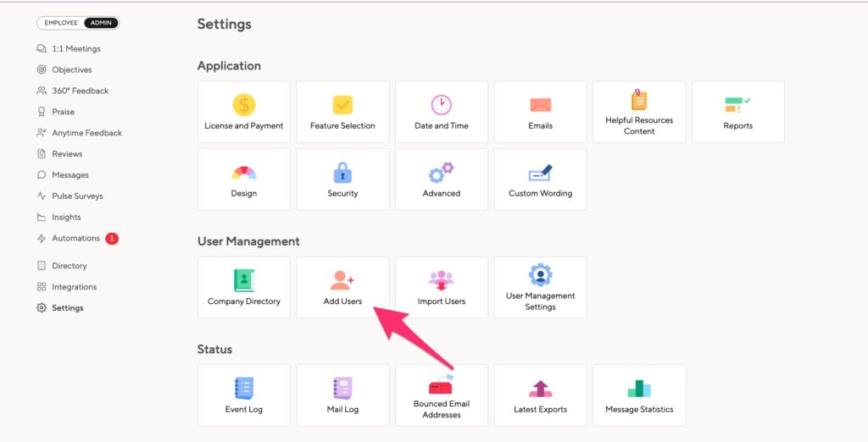Click the Add Users tile
This screenshot has height=442, width=868.
point(342,287)
